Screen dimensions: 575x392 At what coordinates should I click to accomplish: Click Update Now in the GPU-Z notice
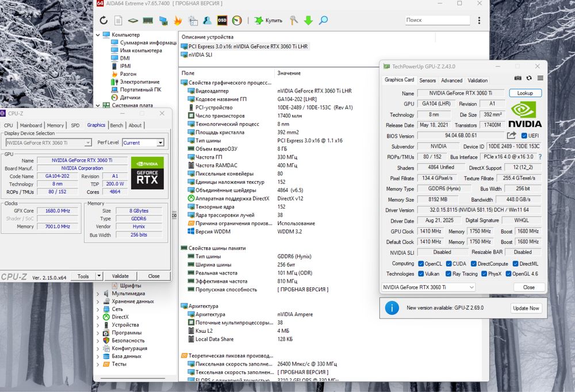click(x=526, y=308)
